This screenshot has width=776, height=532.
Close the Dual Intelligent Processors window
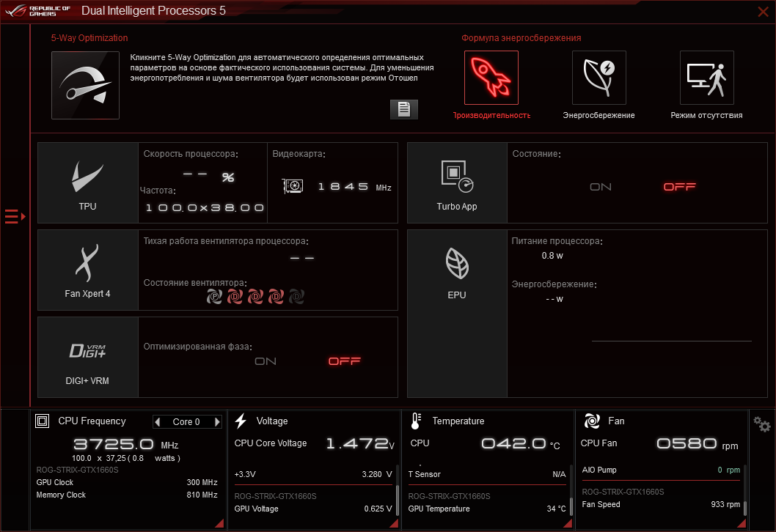[763, 12]
